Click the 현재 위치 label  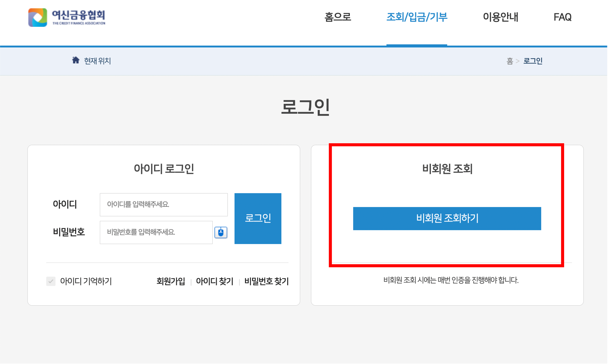tap(97, 61)
